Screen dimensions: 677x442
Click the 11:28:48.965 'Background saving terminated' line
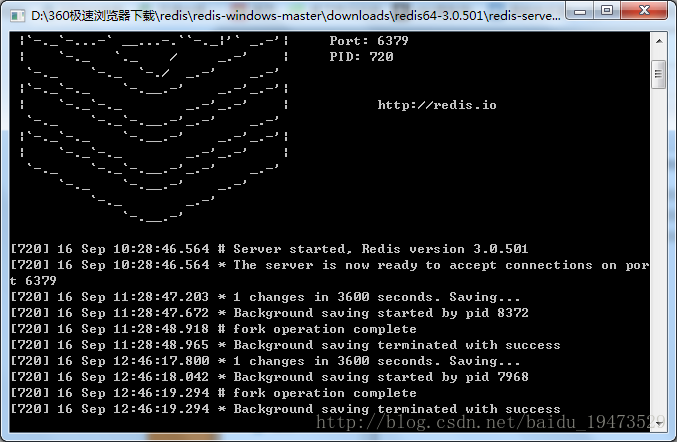click(x=285, y=345)
